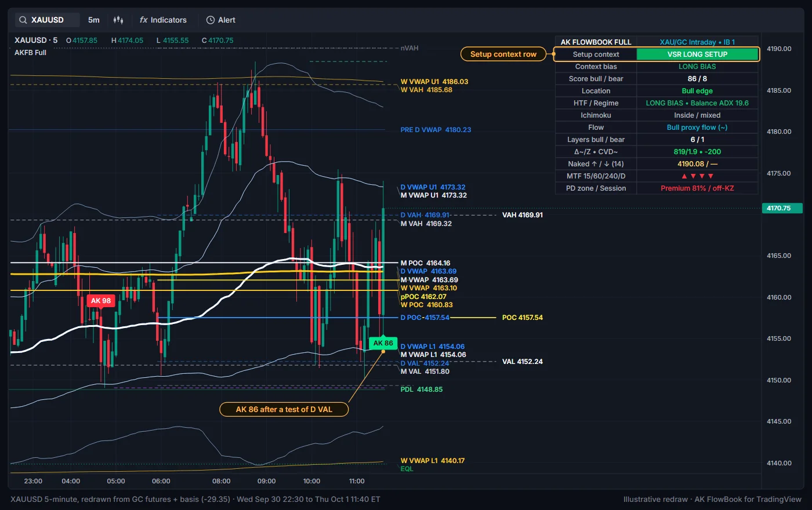The width and height of the screenshot is (812, 510).
Task: Click the 09:00 time axis label
Action: coord(266,481)
